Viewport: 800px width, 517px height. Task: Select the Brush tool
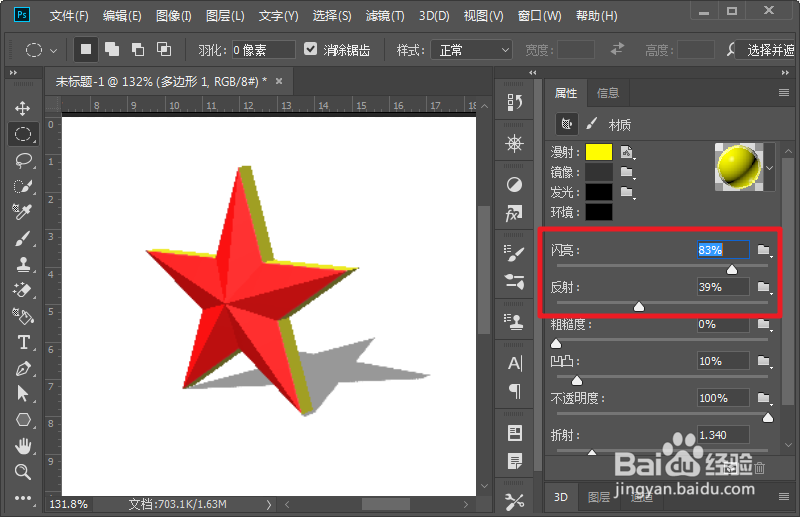point(22,238)
